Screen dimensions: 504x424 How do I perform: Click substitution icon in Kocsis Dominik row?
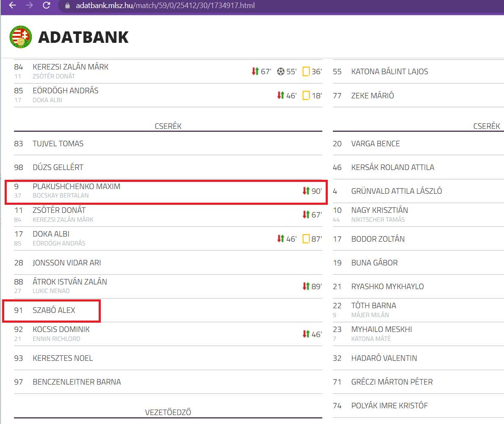click(x=306, y=334)
